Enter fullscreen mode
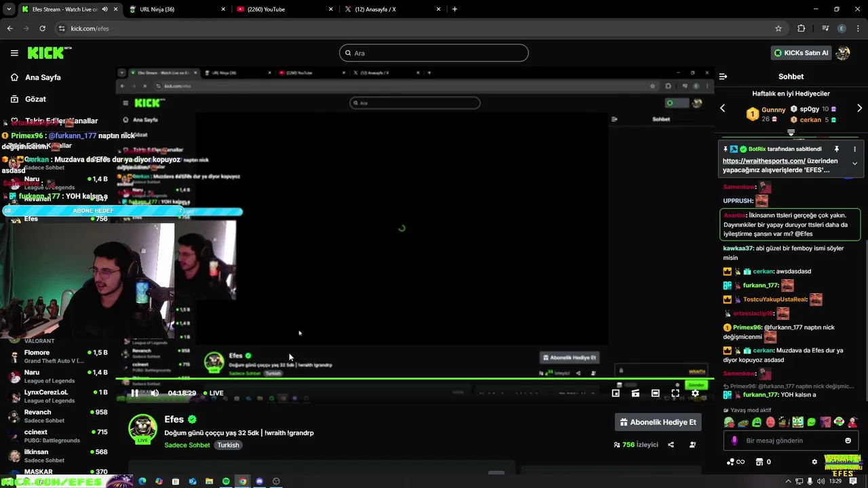 [675, 393]
